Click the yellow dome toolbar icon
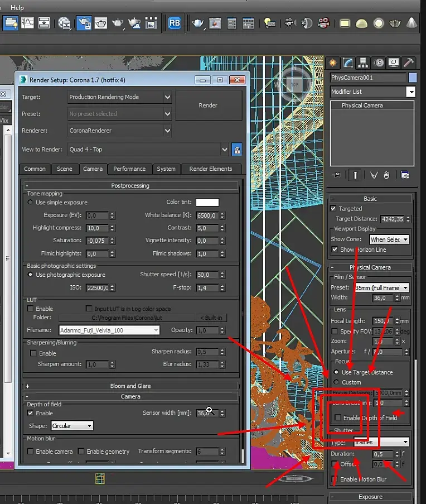 pos(361,23)
